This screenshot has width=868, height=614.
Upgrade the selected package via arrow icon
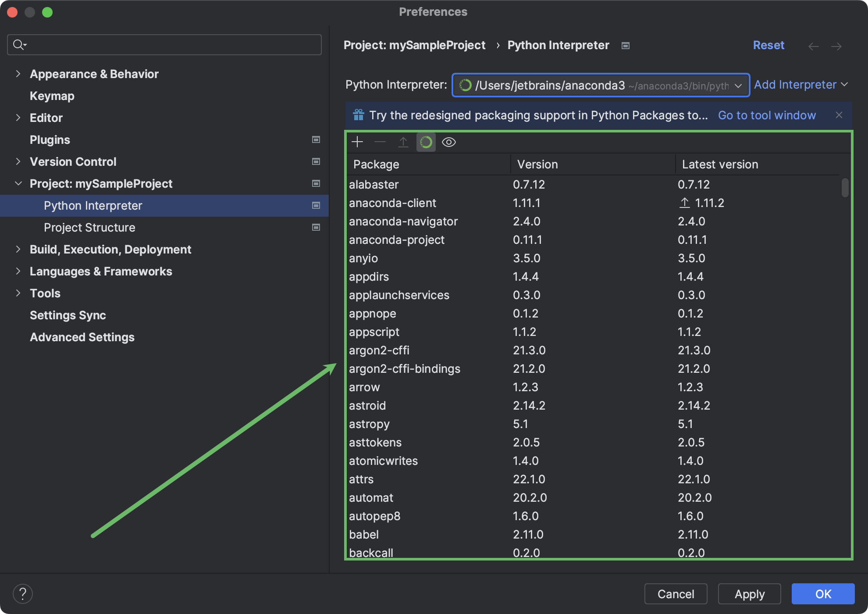coord(403,142)
